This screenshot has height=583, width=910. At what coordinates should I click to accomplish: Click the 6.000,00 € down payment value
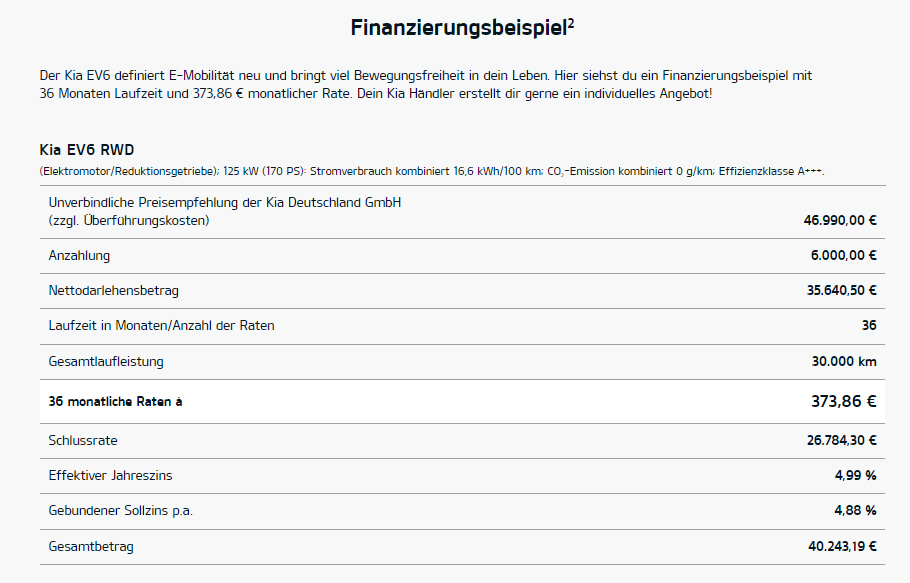click(843, 256)
